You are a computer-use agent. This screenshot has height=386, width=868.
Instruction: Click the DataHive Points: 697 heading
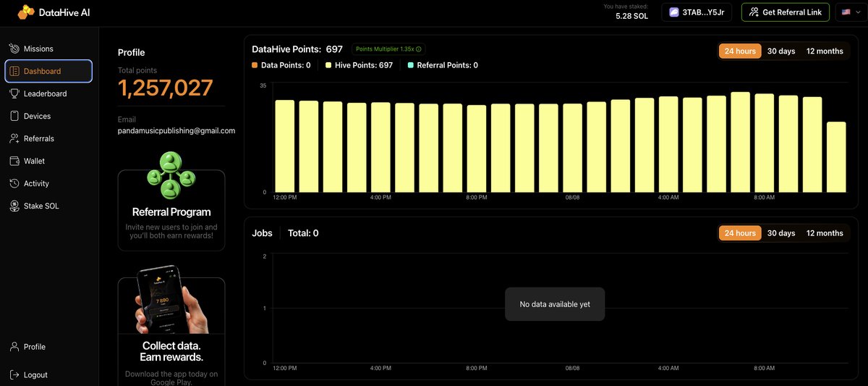pyautogui.click(x=297, y=49)
